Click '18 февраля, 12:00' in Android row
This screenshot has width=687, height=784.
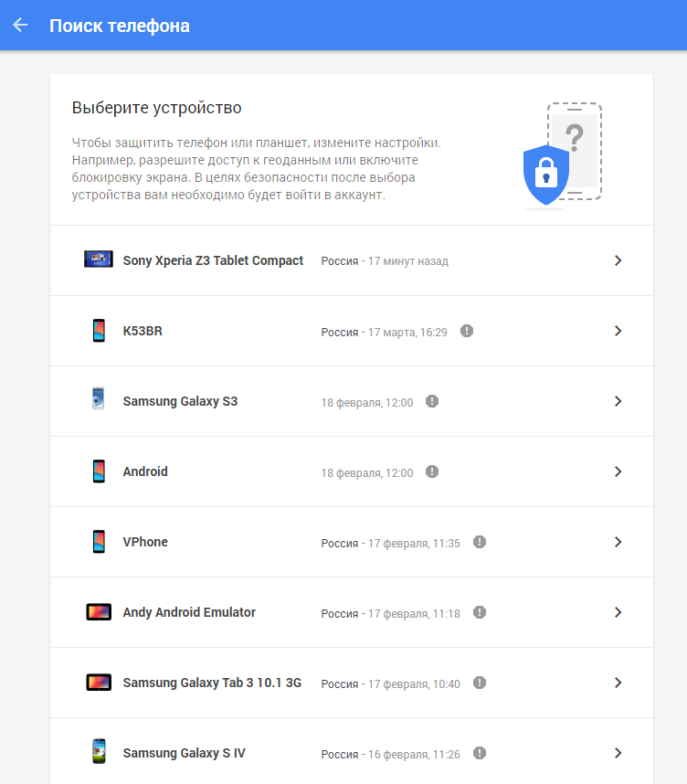click(x=367, y=473)
